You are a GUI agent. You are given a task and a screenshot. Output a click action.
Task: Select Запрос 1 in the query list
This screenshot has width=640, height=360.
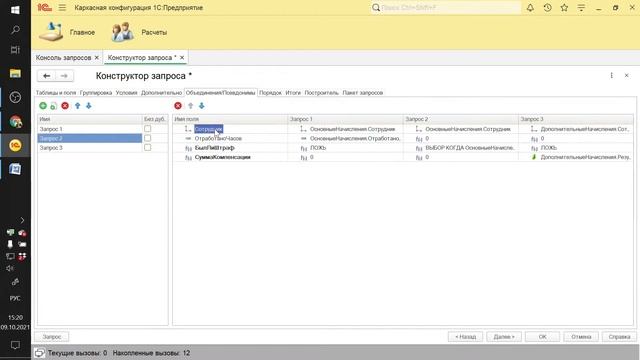(x=90, y=129)
